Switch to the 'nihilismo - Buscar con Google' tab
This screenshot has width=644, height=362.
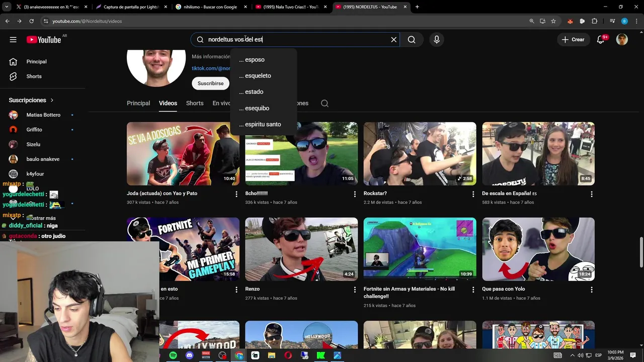point(210,7)
